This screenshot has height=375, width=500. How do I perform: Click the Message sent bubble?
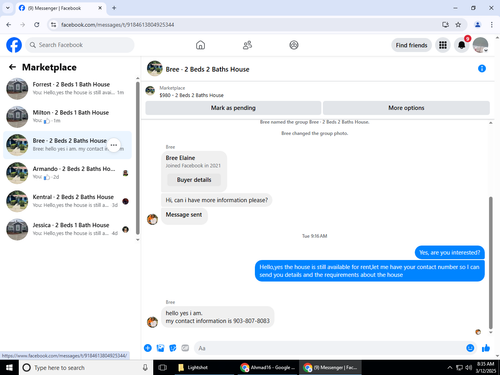184,215
